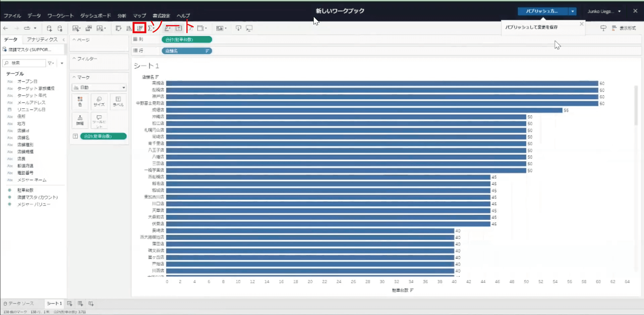
Task: Open the ファイル menu
Action: 12,16
